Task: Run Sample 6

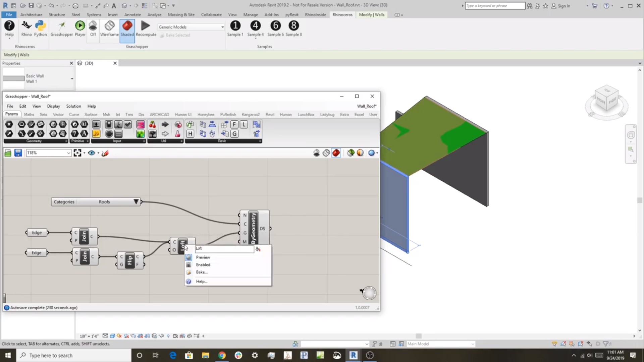Action: [275, 28]
